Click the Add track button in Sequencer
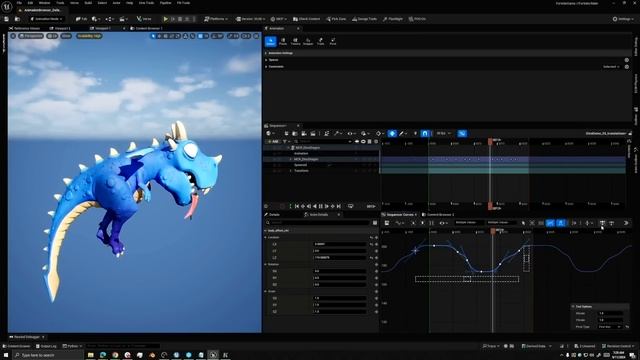640x360 pixels. [x=273, y=142]
